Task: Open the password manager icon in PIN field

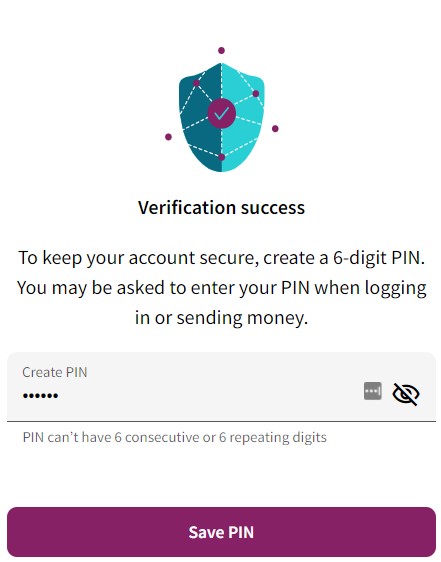Action: 373,391
